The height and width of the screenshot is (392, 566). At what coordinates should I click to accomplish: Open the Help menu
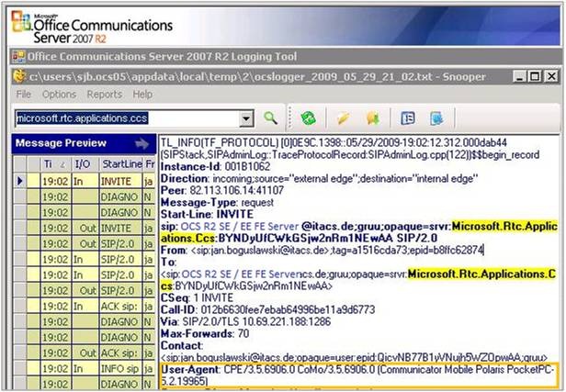[x=142, y=95]
